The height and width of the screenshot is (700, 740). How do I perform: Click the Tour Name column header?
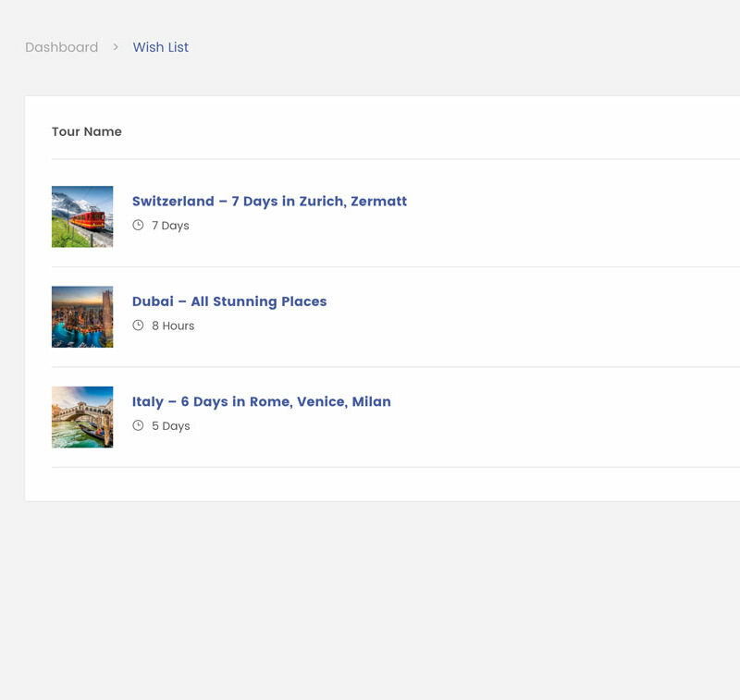87,131
